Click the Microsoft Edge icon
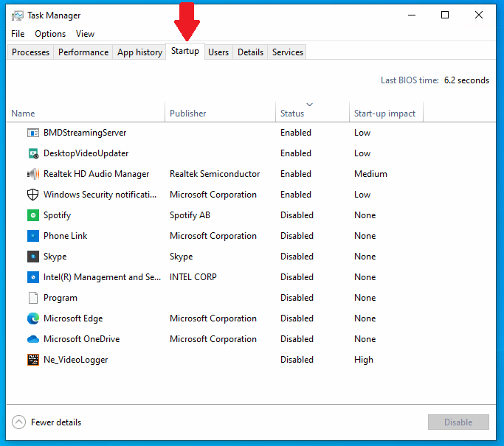Image resolution: width=504 pixels, height=446 pixels. tap(32, 318)
